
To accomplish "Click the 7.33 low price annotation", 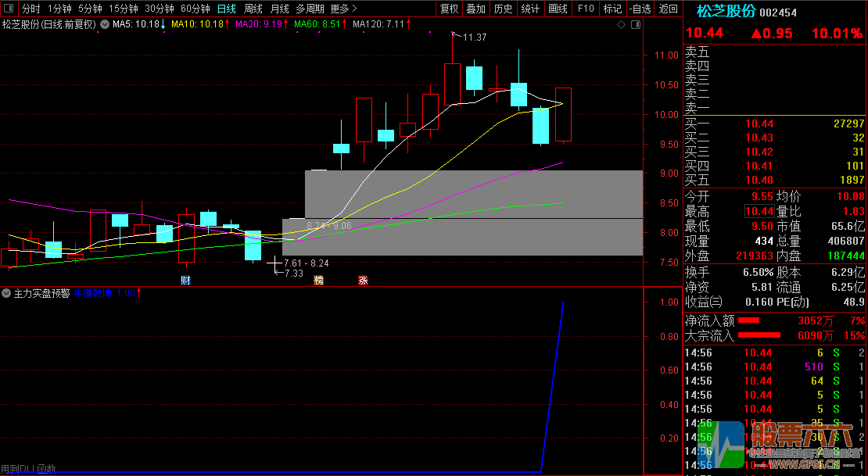I will click(293, 273).
